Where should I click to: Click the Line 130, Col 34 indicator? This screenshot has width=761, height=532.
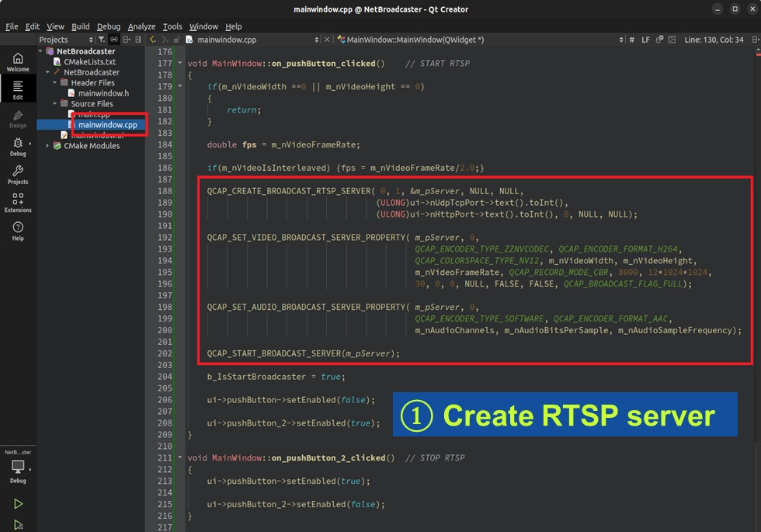pos(714,40)
